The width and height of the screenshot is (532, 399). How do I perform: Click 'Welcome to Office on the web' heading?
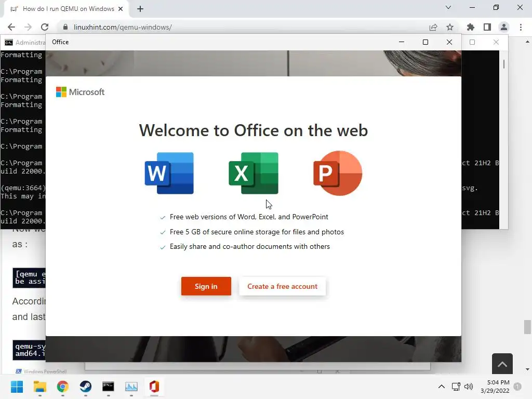[x=254, y=130]
